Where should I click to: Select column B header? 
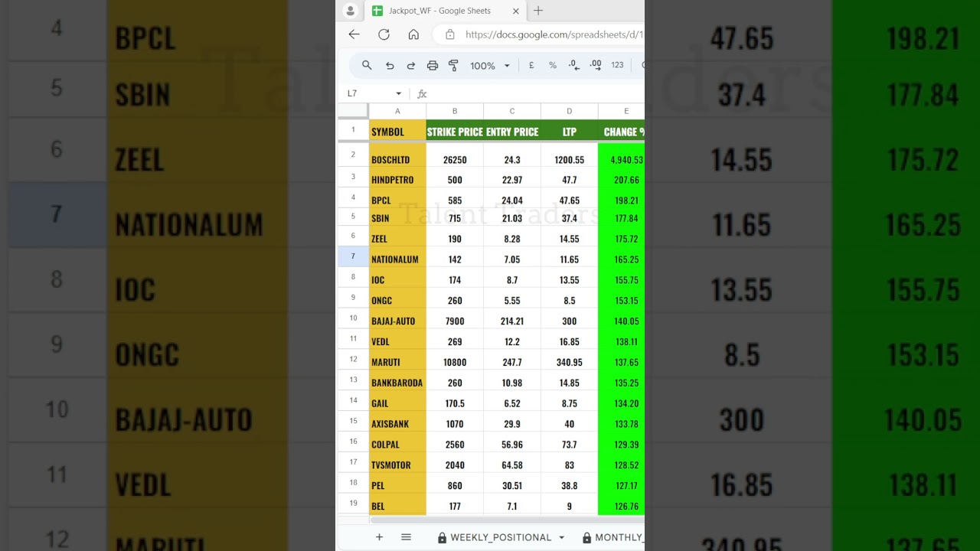tap(455, 111)
